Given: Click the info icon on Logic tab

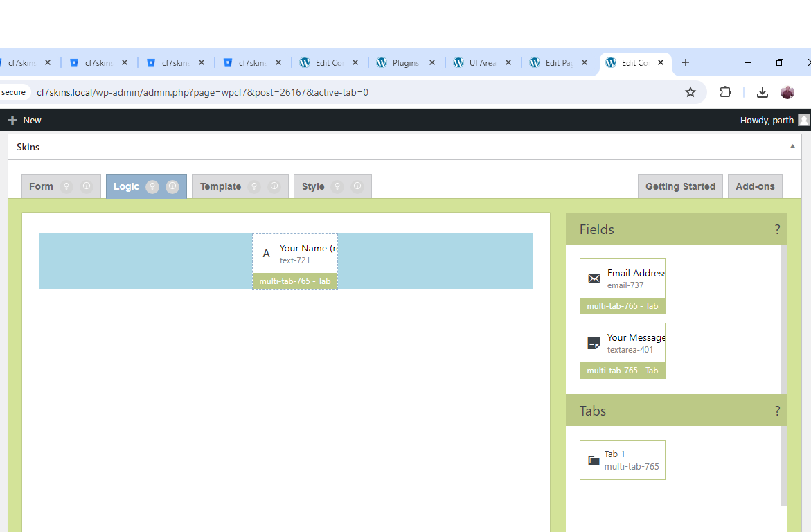Looking at the screenshot, I should (x=172, y=186).
